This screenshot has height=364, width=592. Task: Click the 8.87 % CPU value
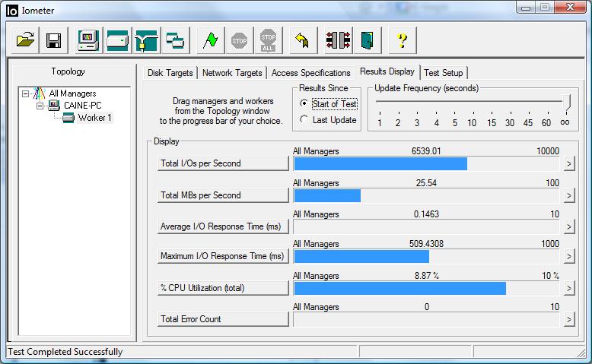click(427, 276)
